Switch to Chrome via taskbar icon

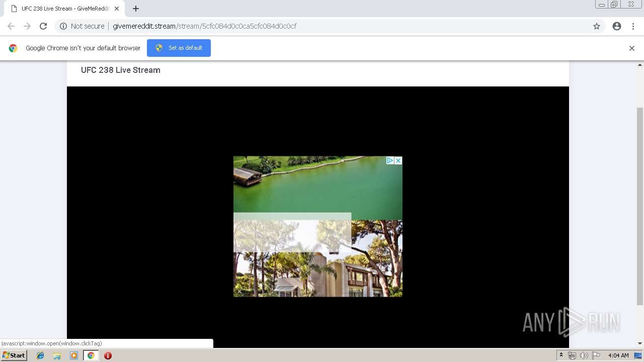click(x=91, y=355)
